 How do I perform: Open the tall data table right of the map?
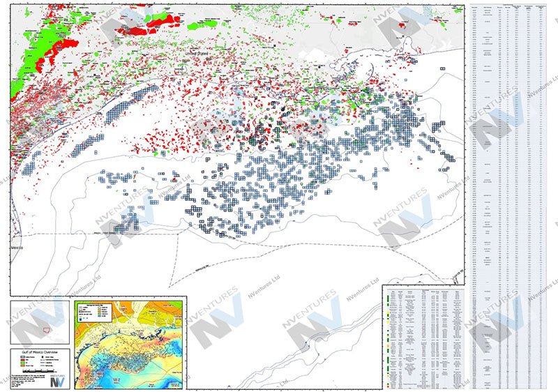pyautogui.click(x=508, y=197)
